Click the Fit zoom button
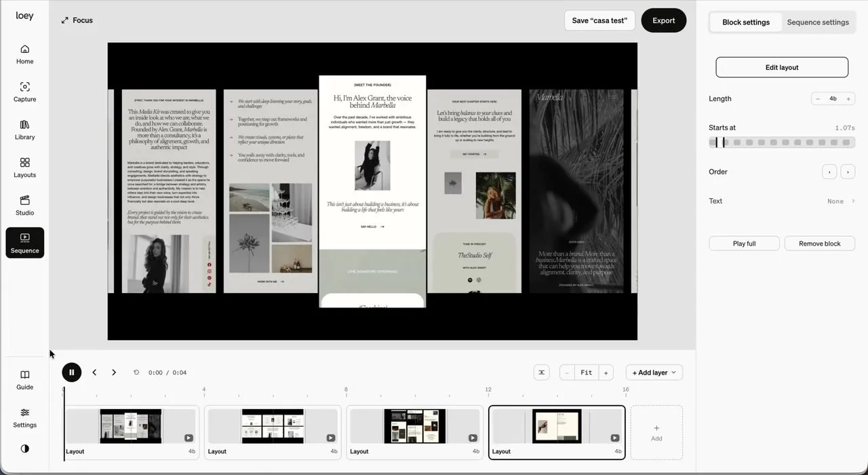Screen dimensions: 868x475 pos(587,373)
